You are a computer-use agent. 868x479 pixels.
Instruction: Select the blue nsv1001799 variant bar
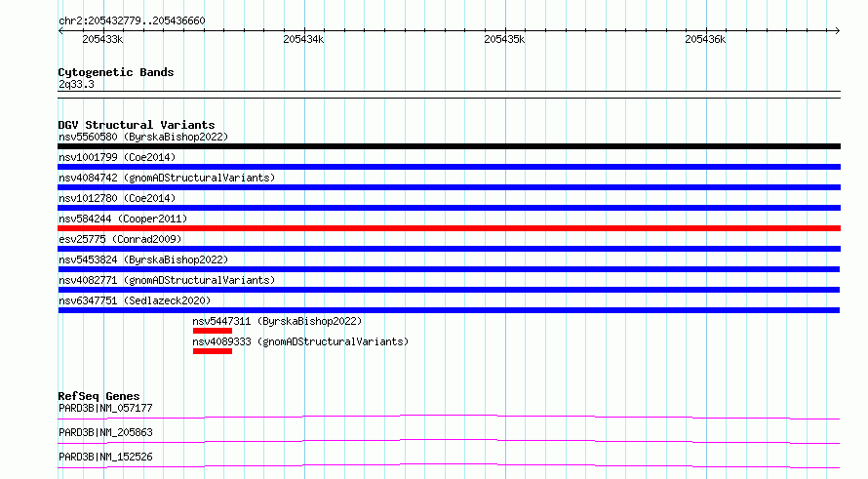click(x=449, y=167)
